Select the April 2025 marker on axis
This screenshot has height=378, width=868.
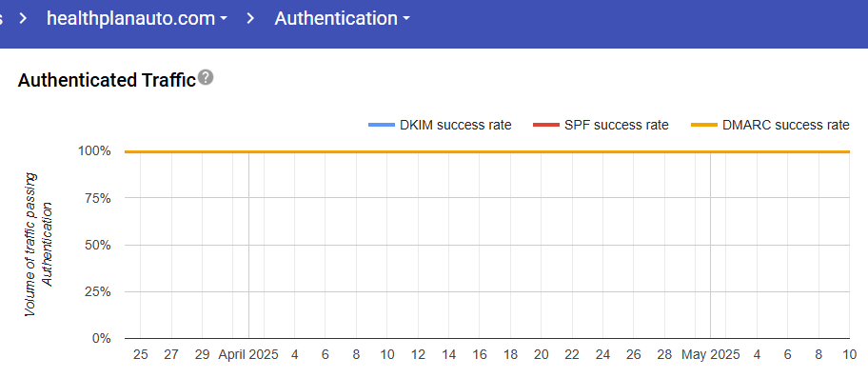[x=248, y=354]
